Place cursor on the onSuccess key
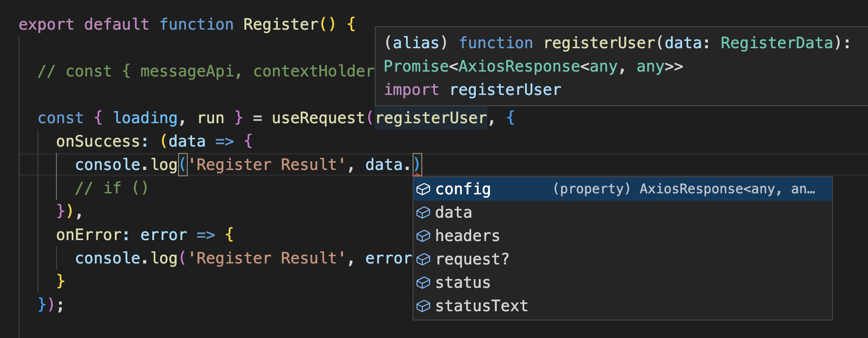The height and width of the screenshot is (338, 868). pyautogui.click(x=99, y=141)
